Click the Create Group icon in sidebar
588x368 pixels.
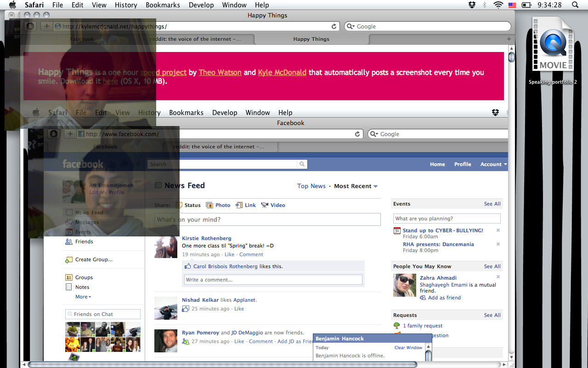[x=69, y=260]
